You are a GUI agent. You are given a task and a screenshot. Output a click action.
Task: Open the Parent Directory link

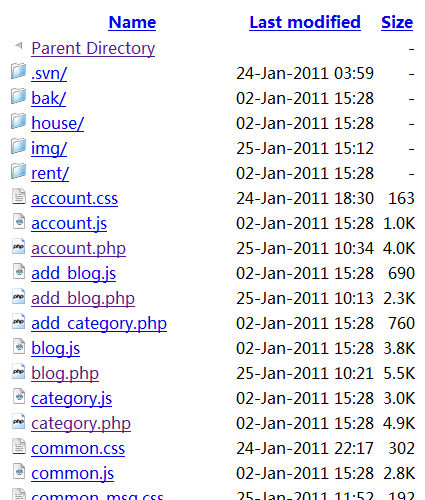93,48
